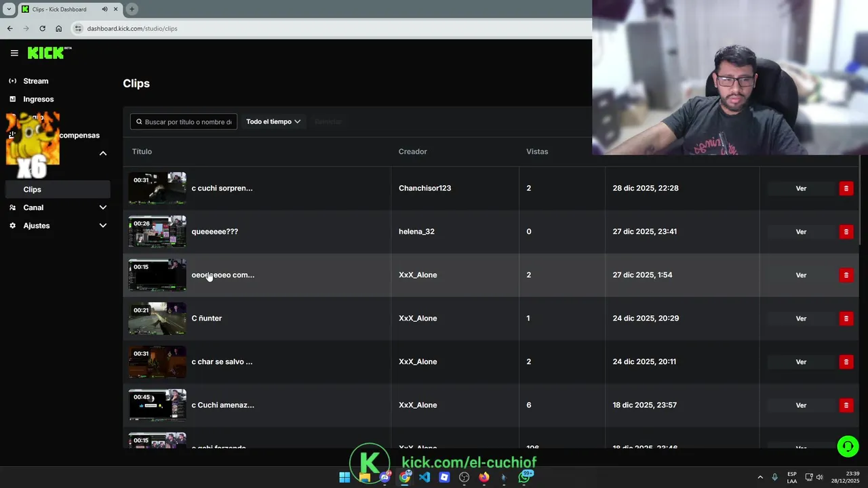868x488 pixels.
Task: Click creator name helena_32
Action: (416, 232)
